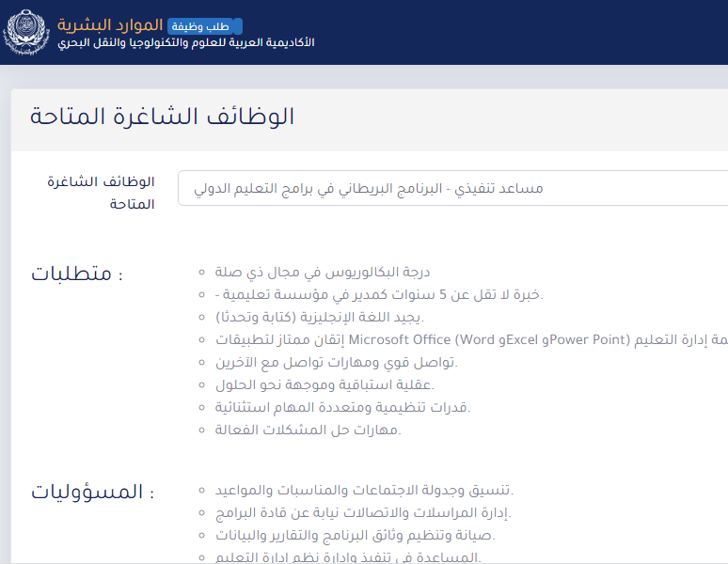Click the academy name subtitle in the header
Screen dimensions: 728x564
point(185,44)
